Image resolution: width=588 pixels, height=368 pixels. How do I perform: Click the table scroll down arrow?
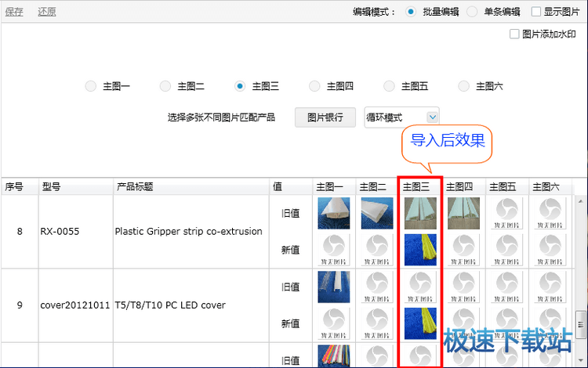click(581, 360)
